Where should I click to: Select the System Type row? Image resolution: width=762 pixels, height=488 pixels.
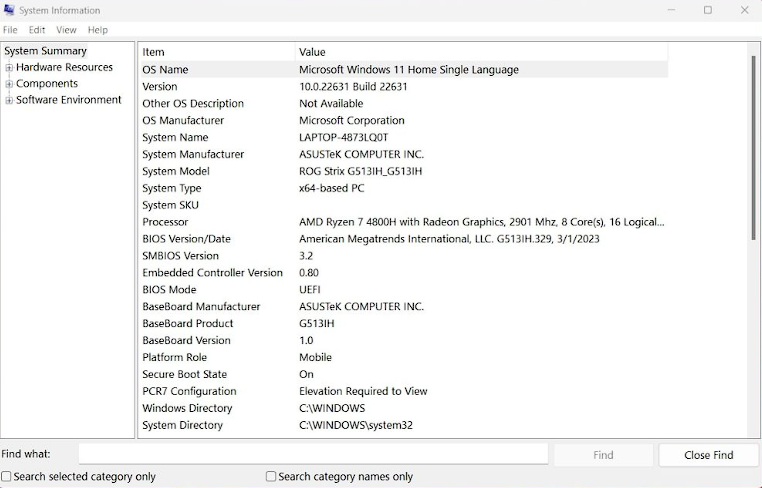pyautogui.click(x=404, y=188)
